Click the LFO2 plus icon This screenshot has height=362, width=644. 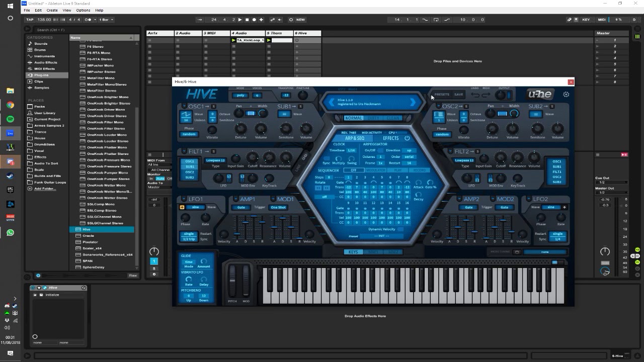tap(564, 207)
